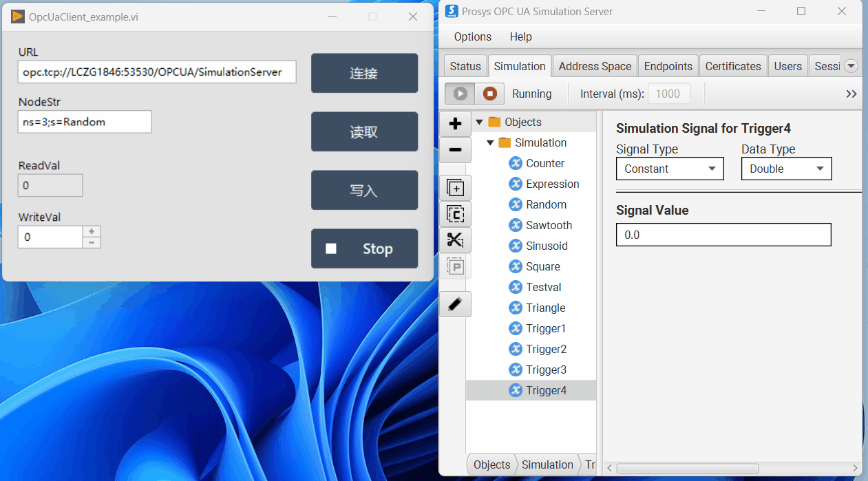Click the paste node icon

(455, 266)
